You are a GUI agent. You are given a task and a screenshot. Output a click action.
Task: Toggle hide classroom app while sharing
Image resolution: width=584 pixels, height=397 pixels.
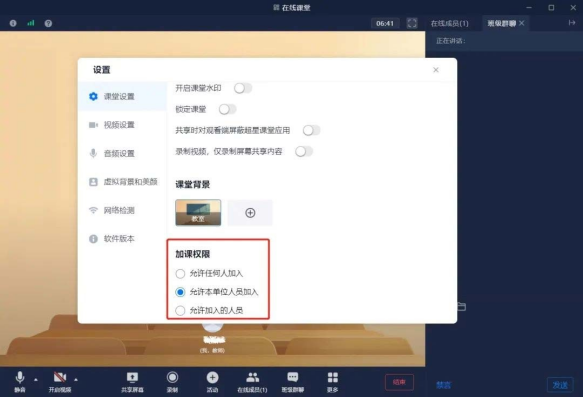pos(311,130)
